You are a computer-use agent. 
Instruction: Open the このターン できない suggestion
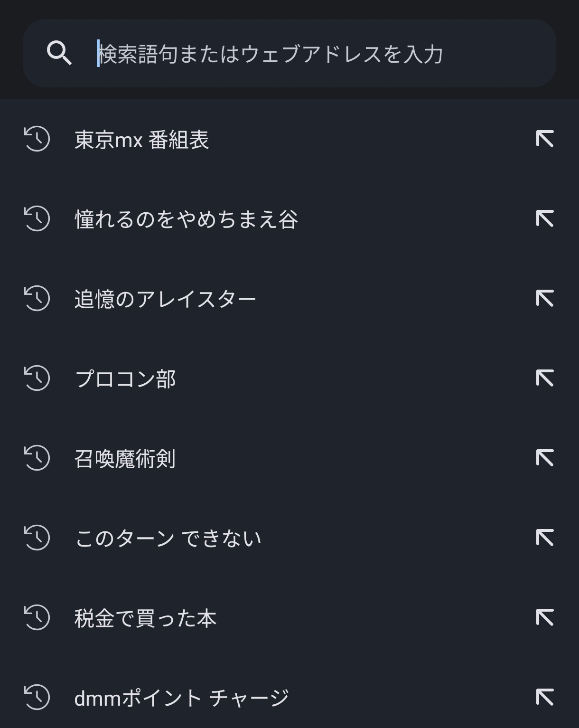click(x=168, y=539)
